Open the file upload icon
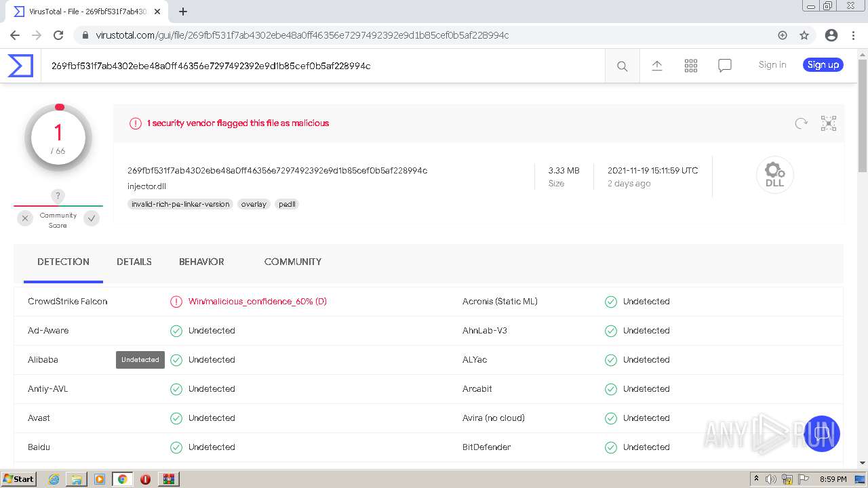The width and height of the screenshot is (868, 488). click(x=656, y=66)
